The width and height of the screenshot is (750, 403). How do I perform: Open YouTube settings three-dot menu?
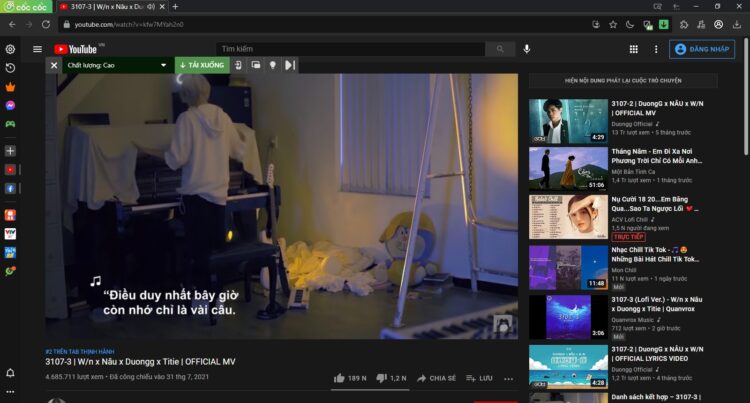[x=654, y=48]
